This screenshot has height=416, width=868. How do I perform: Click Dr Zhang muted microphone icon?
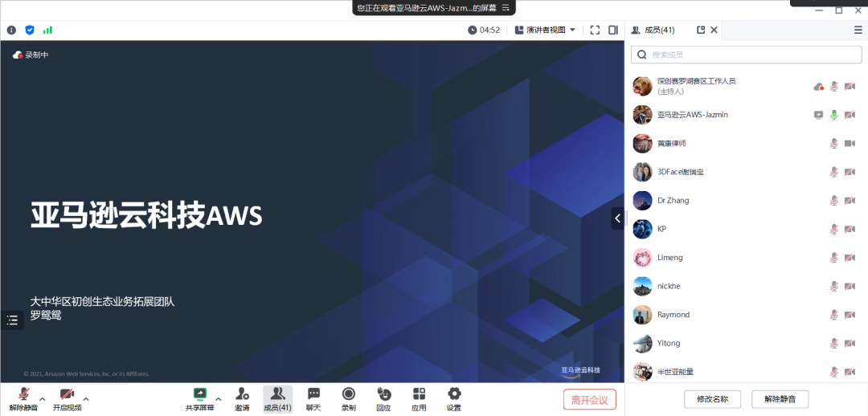tap(833, 200)
